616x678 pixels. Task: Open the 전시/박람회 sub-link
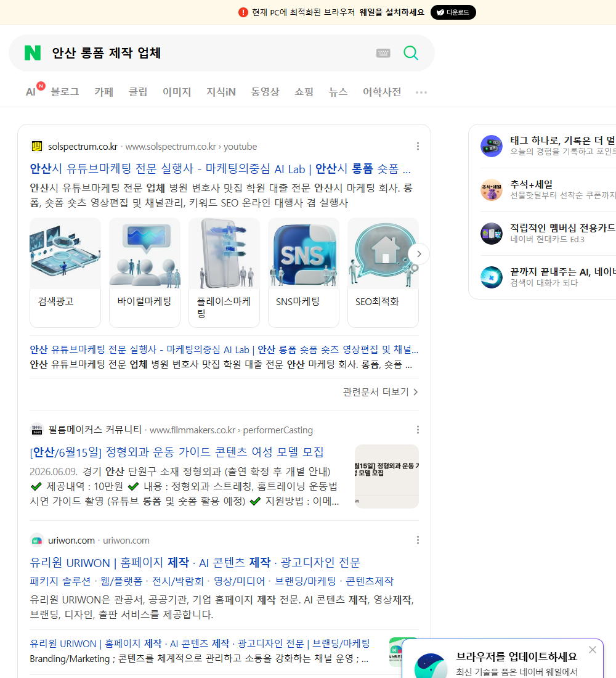tap(177, 581)
